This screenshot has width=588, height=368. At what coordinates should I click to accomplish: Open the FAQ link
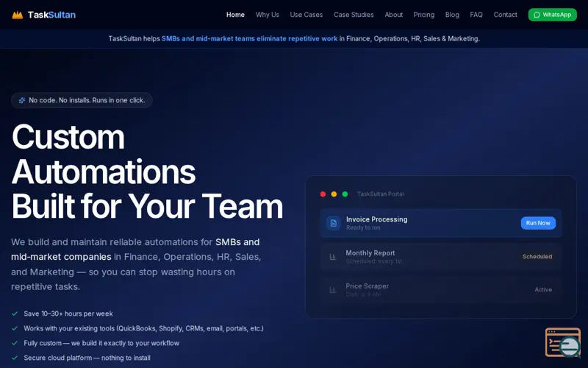click(476, 15)
